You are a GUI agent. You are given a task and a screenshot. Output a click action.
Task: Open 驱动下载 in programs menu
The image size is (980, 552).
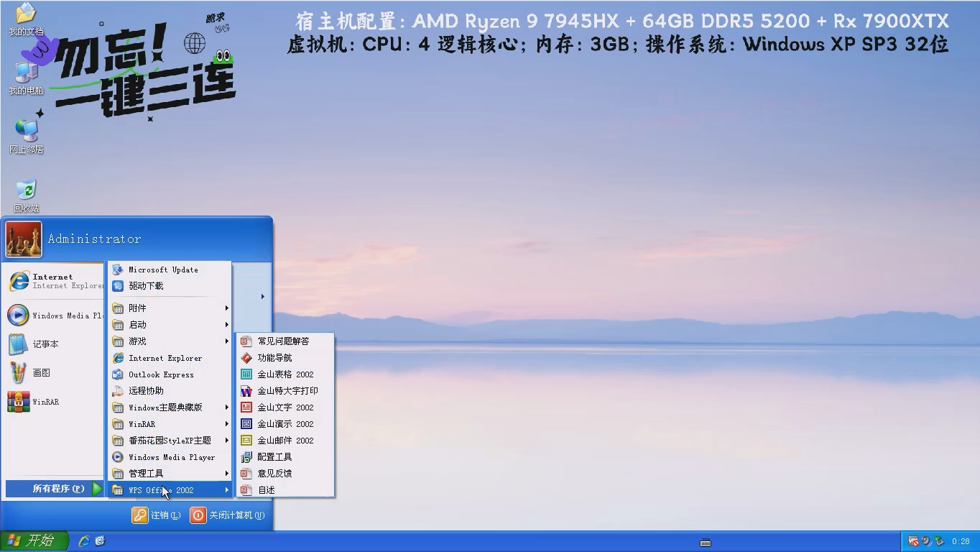[170, 286]
